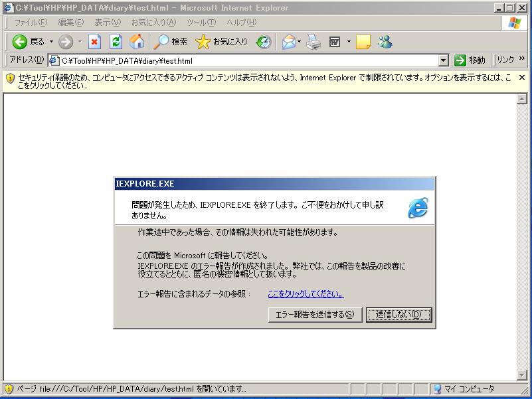Click the Mail envelope icon
Viewport: 532px width, 399px height.
point(289,42)
